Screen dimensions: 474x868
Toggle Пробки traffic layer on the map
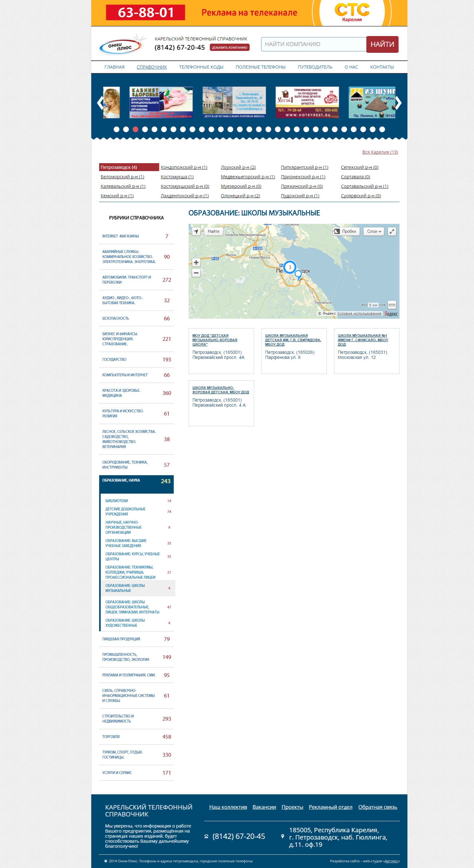(x=346, y=231)
